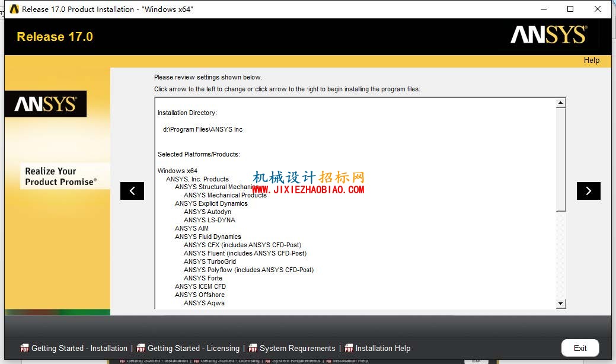Open Getting Started - Installation PDF

[x=79, y=349]
